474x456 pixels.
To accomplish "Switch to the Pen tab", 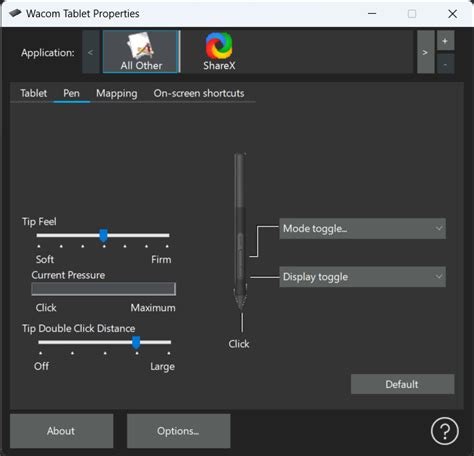I will tap(72, 93).
